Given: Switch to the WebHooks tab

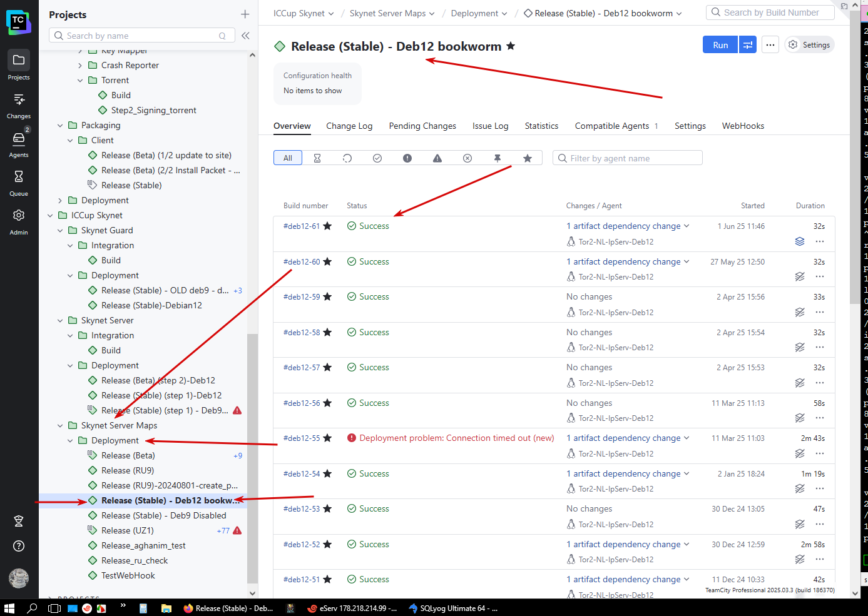Looking at the screenshot, I should point(743,126).
